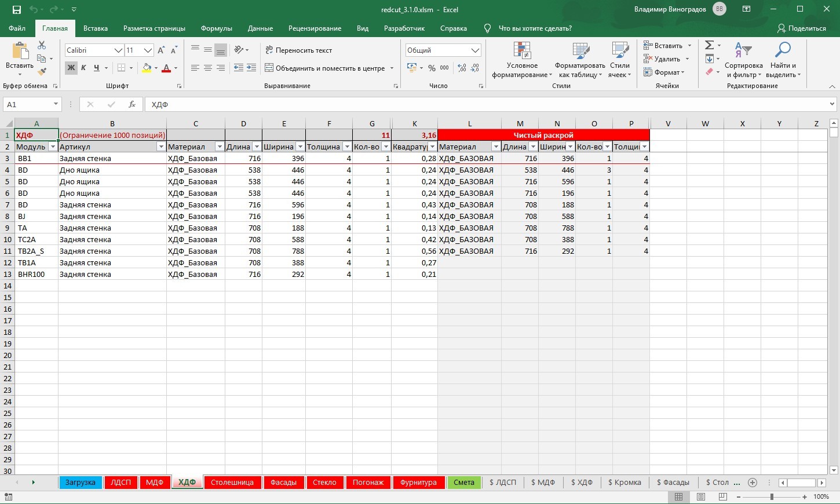This screenshot has width=840, height=504.
Task: Switch to Page Layout view in status bar
Action: point(700,496)
